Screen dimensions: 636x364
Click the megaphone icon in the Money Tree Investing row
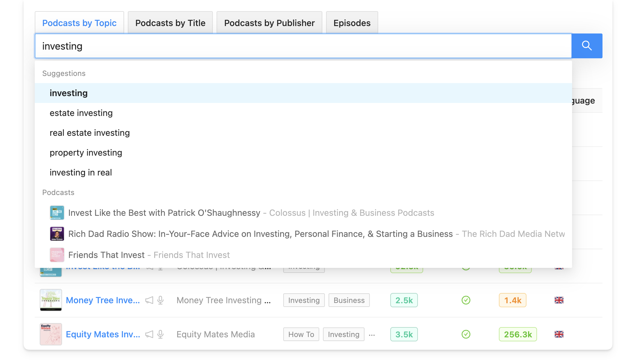[x=150, y=300]
